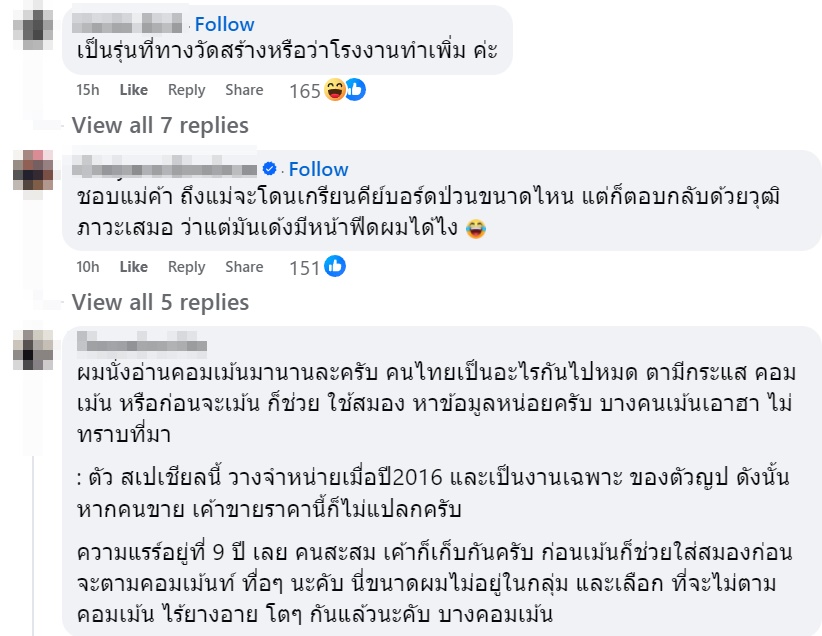Share the first comment

pos(244,90)
